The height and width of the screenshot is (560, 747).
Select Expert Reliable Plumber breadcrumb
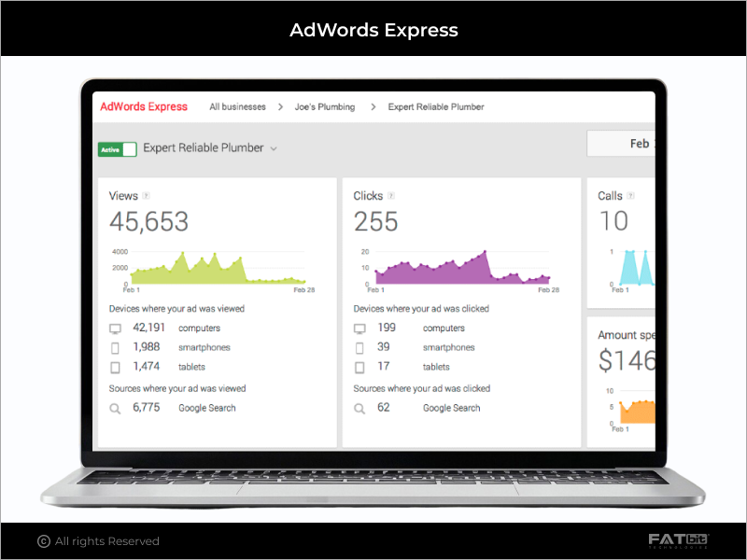coord(436,107)
